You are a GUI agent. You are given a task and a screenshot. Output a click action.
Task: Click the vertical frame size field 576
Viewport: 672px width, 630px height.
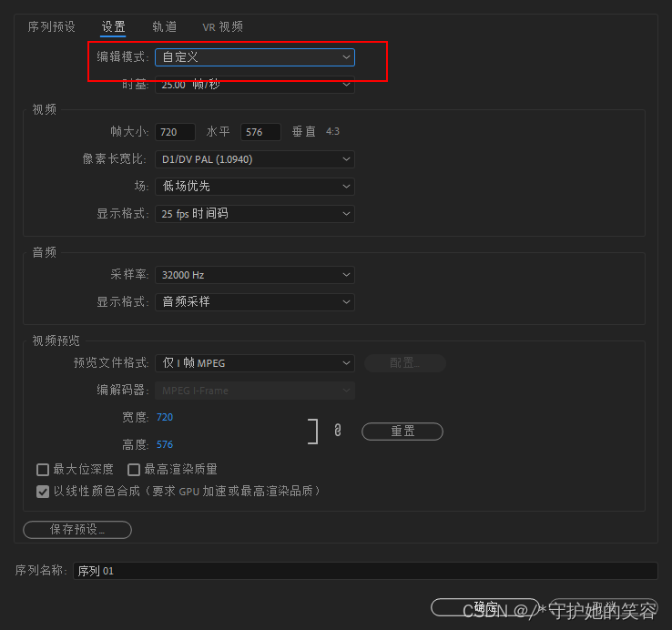coord(260,132)
